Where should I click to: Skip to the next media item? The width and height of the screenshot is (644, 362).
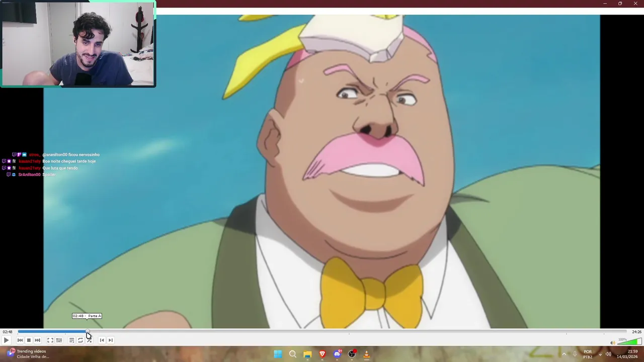pos(37,340)
